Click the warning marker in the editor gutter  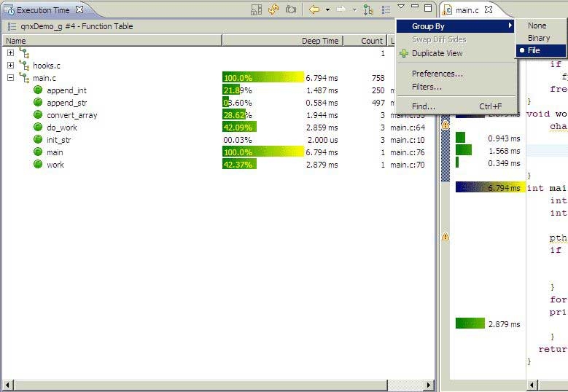[446, 237]
